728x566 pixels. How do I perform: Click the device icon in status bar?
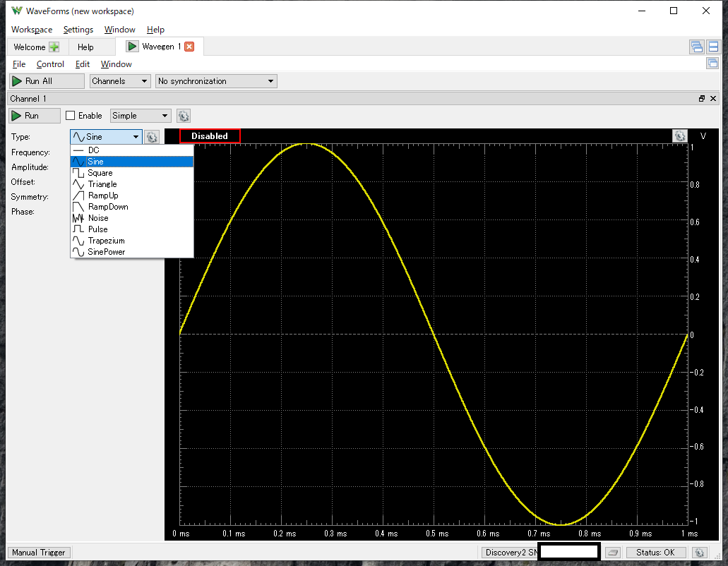point(613,553)
